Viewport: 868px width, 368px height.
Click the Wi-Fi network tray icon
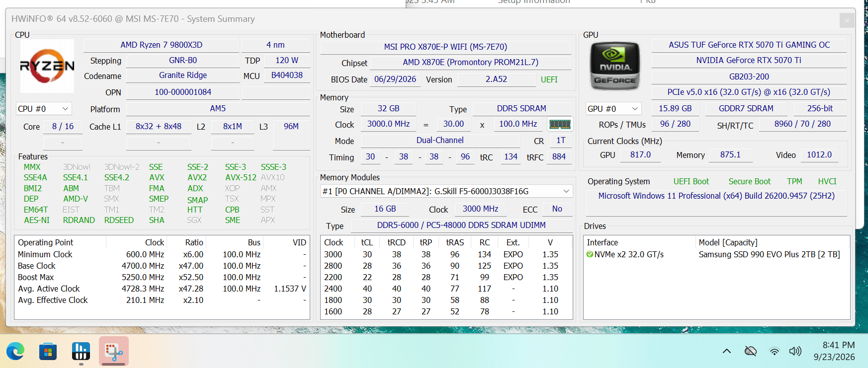[774, 352]
